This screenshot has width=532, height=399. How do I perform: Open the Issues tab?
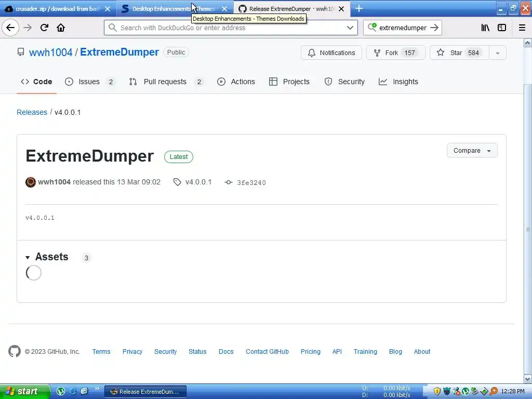[90, 82]
